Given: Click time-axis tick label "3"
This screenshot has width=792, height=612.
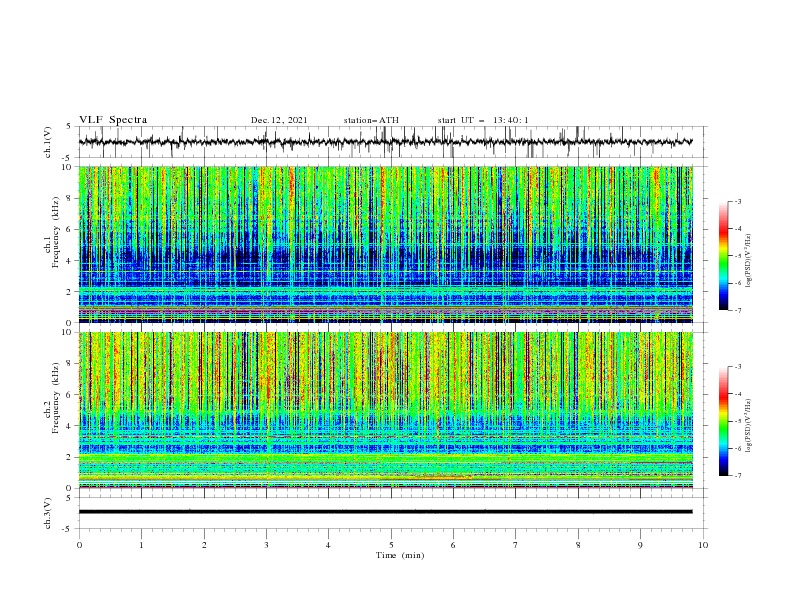Looking at the screenshot, I should point(266,545).
